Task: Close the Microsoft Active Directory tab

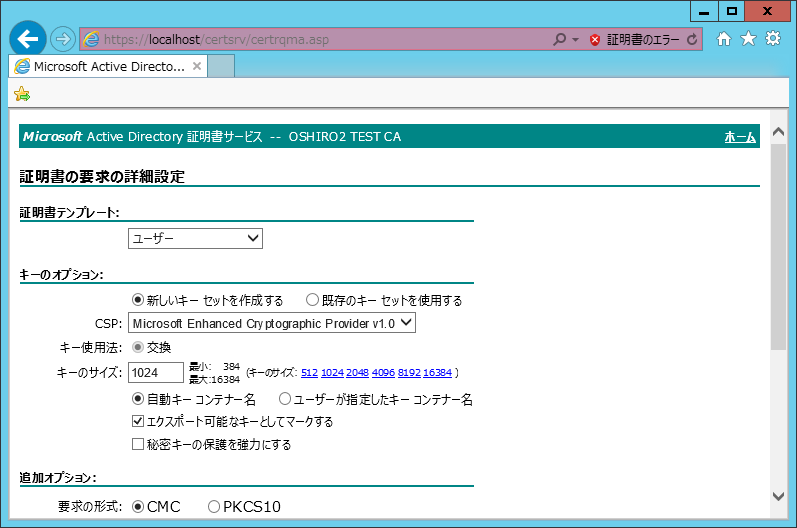Action: [x=197, y=66]
